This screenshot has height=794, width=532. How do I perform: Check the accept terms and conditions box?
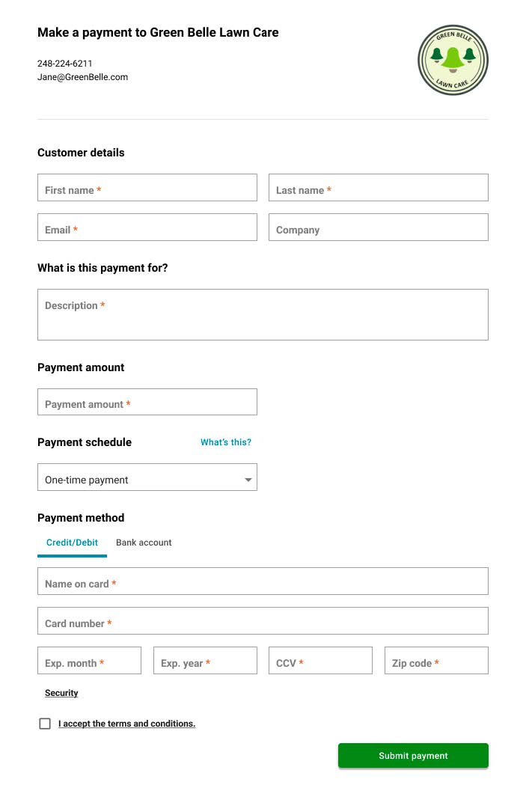45,724
